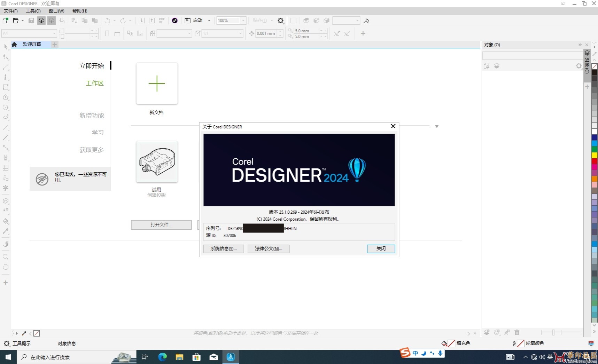Click the 0.001 mm nudge distance field
This screenshot has width=598, height=364.
(266, 33)
